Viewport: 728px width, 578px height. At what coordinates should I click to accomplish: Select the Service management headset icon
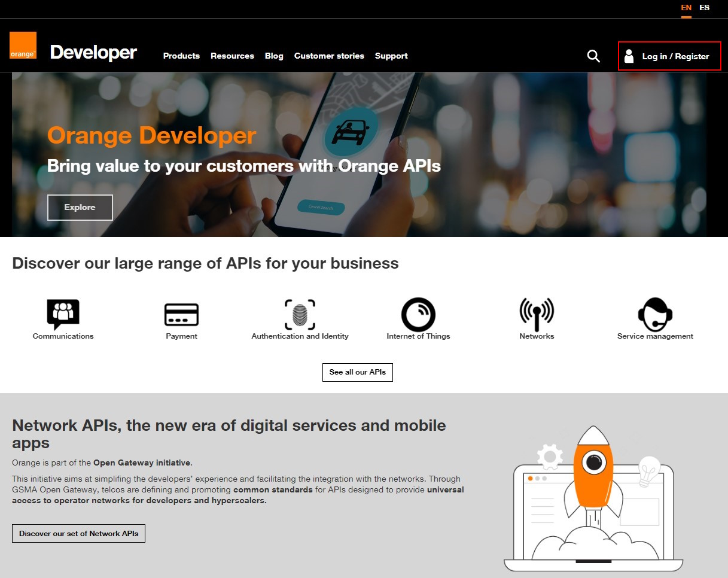coord(655,314)
